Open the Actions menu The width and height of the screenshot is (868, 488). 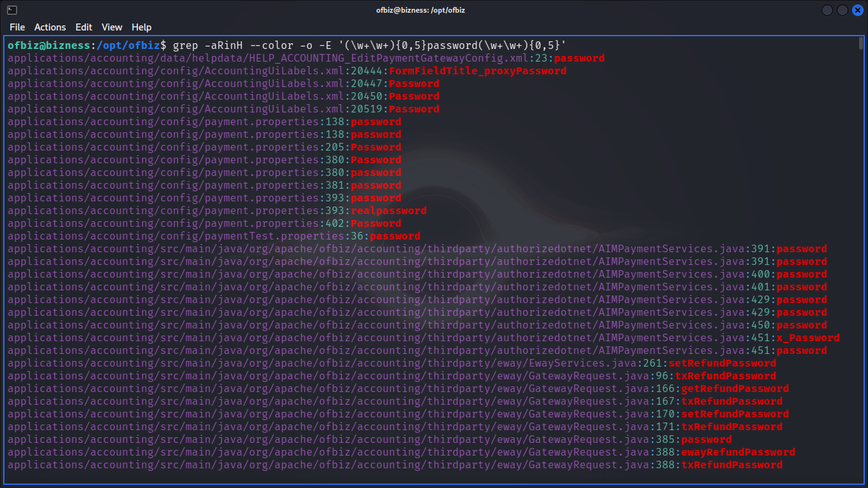click(x=50, y=27)
